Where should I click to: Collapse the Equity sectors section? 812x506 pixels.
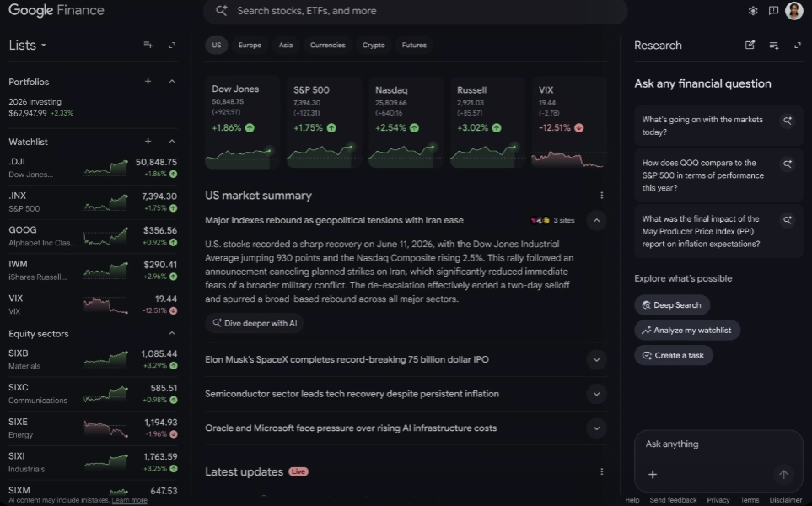172,333
